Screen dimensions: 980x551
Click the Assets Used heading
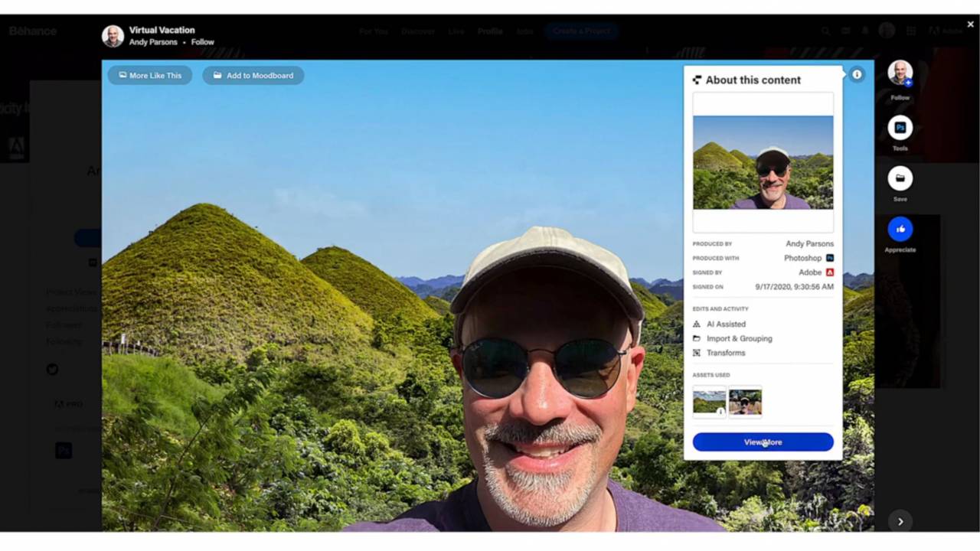[711, 375]
